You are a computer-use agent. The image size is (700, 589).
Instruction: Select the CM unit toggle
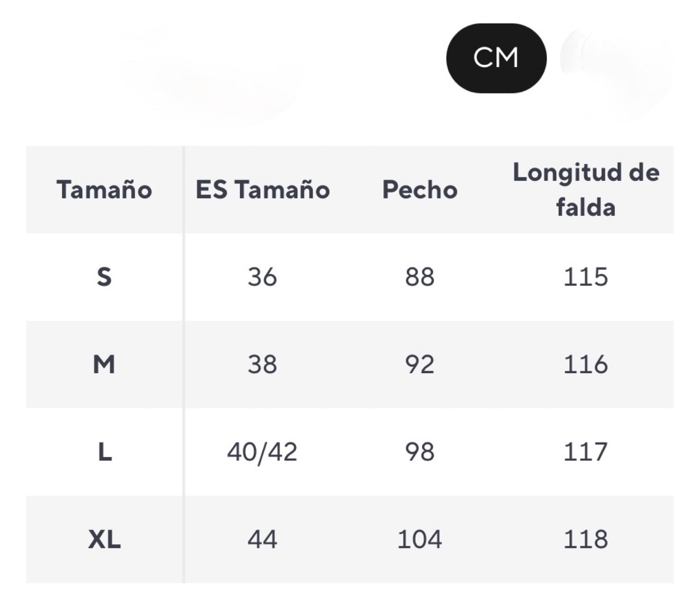[496, 58]
